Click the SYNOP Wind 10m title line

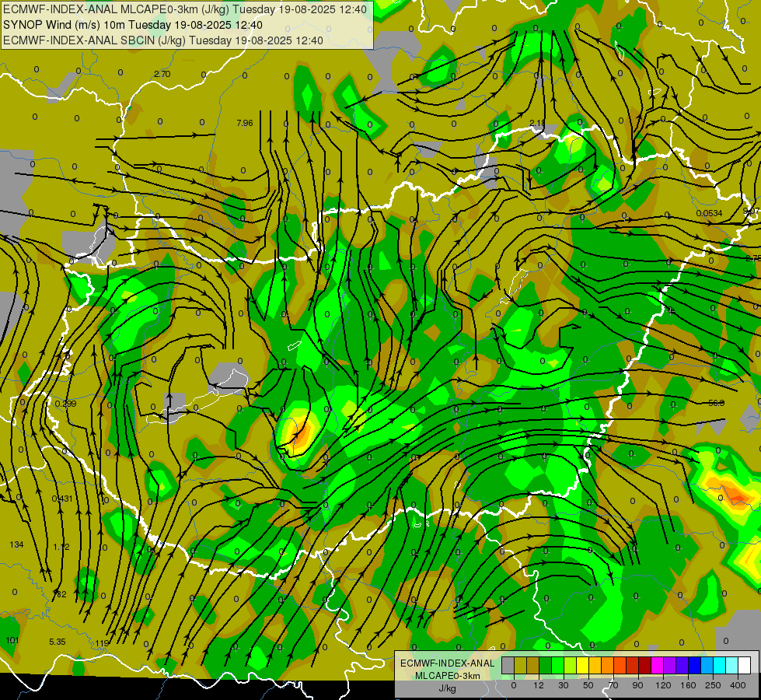(133, 25)
